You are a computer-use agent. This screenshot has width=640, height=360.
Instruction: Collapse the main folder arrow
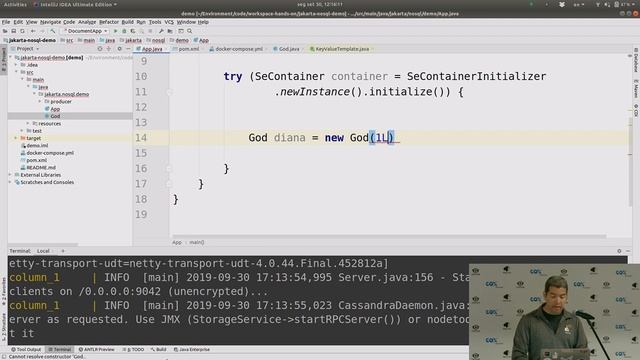point(22,80)
